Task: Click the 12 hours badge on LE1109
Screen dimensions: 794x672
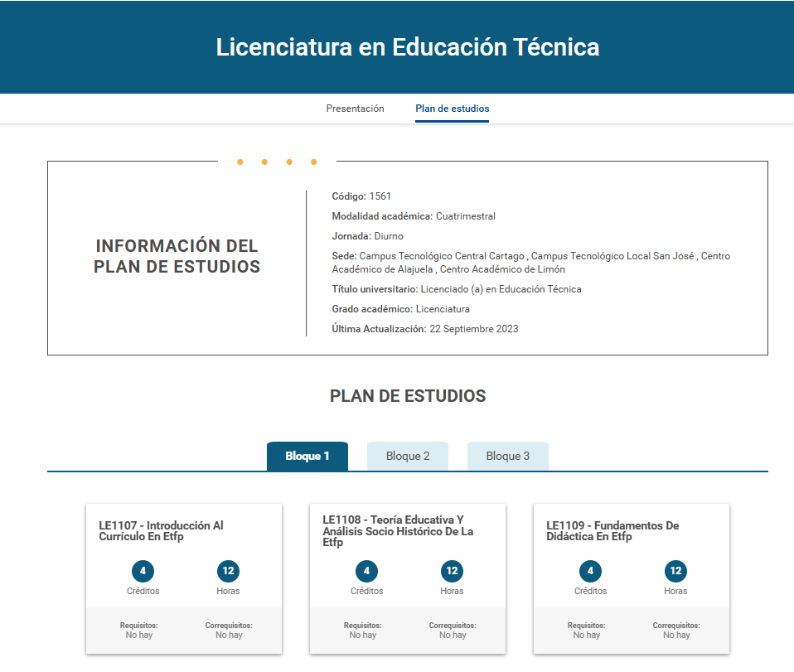Action: pos(675,571)
